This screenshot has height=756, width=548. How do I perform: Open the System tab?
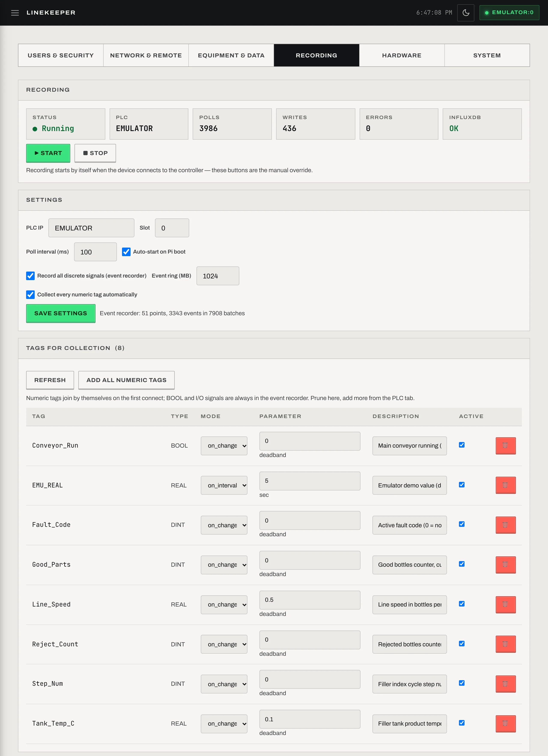(x=487, y=55)
